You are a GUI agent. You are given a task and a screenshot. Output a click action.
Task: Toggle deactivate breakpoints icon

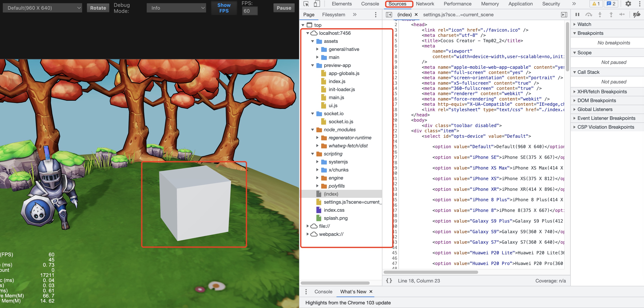[637, 14]
